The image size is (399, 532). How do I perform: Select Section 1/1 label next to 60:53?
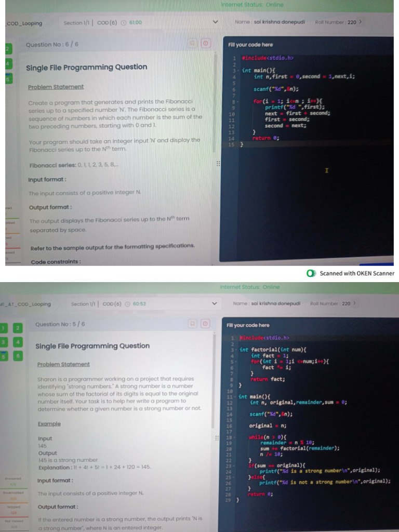(83, 304)
